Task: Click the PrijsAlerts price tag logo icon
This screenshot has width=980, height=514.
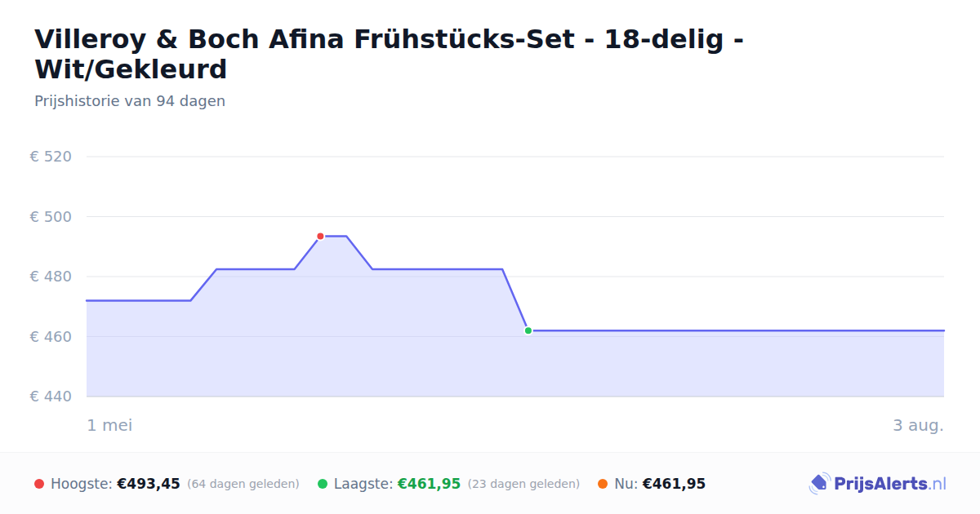Action: [819, 484]
